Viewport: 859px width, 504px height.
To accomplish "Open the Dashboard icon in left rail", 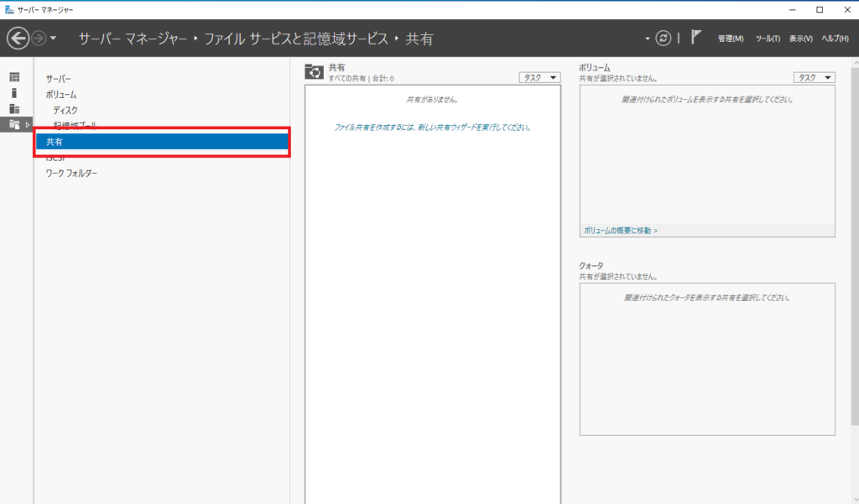I will pos(14,77).
